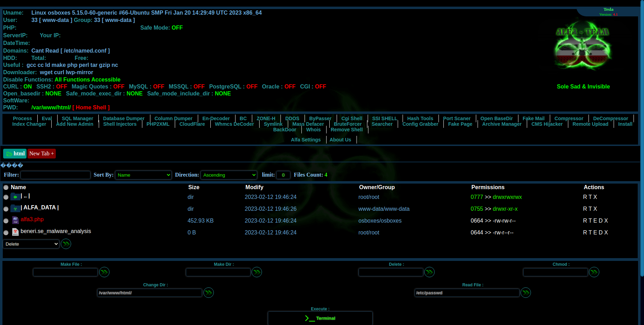Open the ALFA_DATA directory link
Viewport: 644px width, 325px height.
click(x=40, y=208)
